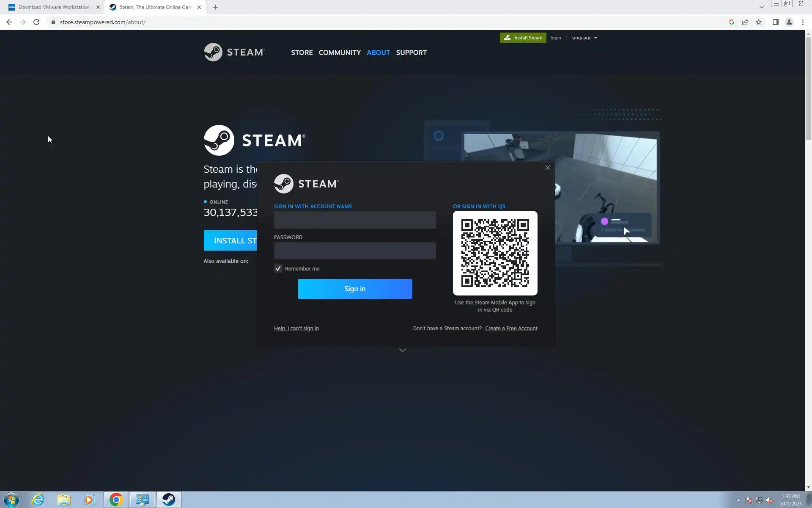The width and height of the screenshot is (812, 508).
Task: Click the browser reload icon
Action: 36,22
